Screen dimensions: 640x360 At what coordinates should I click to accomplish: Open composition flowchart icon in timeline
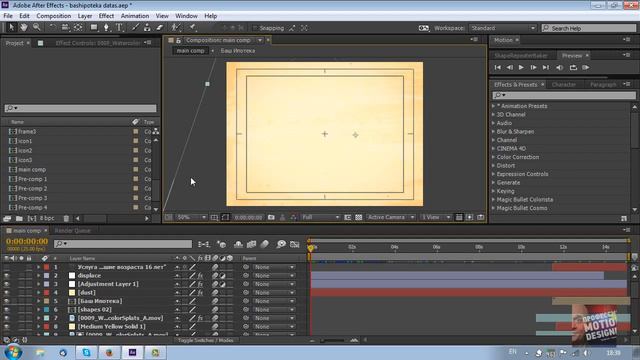point(203,244)
